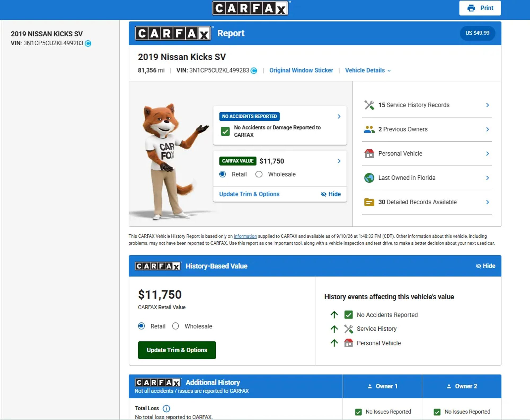The image size is (530, 420).
Task: Click the Total Loss info icon
Action: 166,408
